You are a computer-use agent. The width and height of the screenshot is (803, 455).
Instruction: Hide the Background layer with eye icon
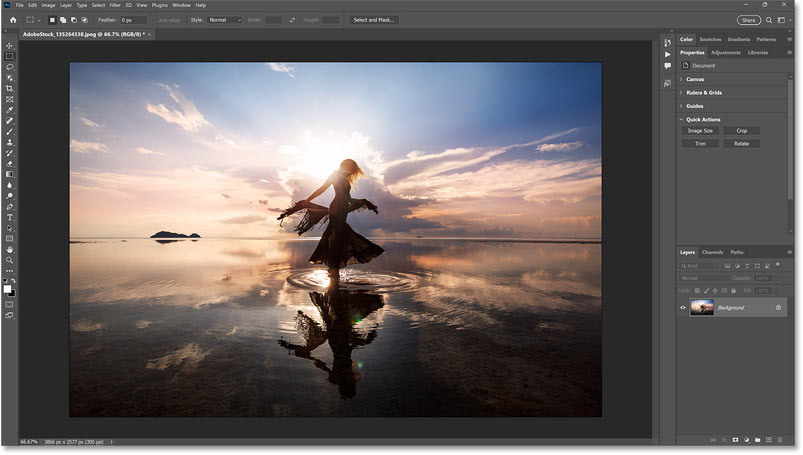tap(684, 308)
